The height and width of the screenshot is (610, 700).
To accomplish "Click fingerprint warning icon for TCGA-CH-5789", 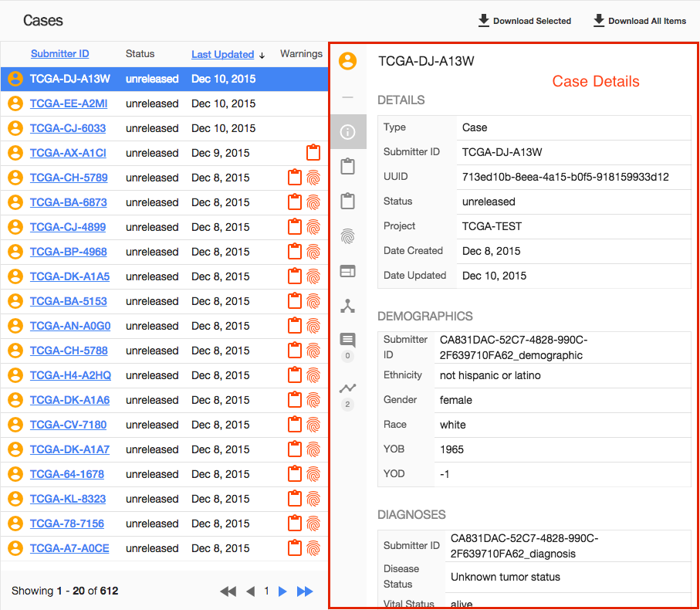I will [313, 178].
